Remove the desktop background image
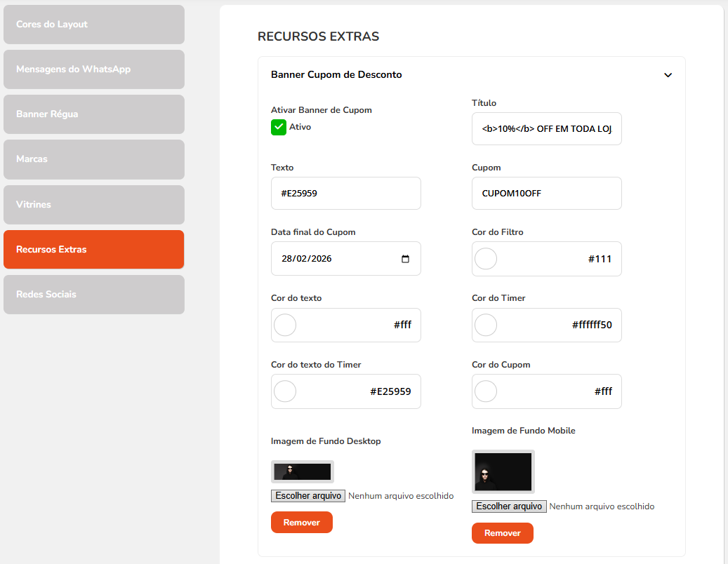This screenshot has height=564, width=728. [x=301, y=523]
